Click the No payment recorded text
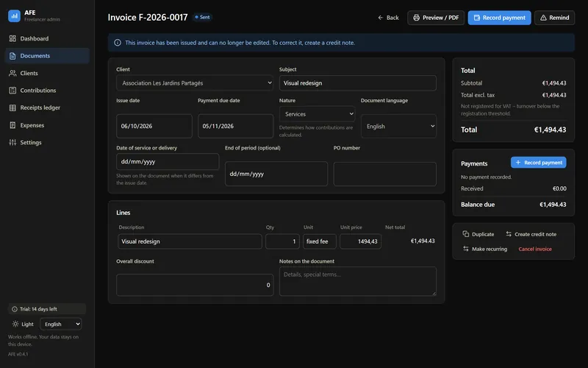Viewport: 588px width, 368px height. pos(486,177)
